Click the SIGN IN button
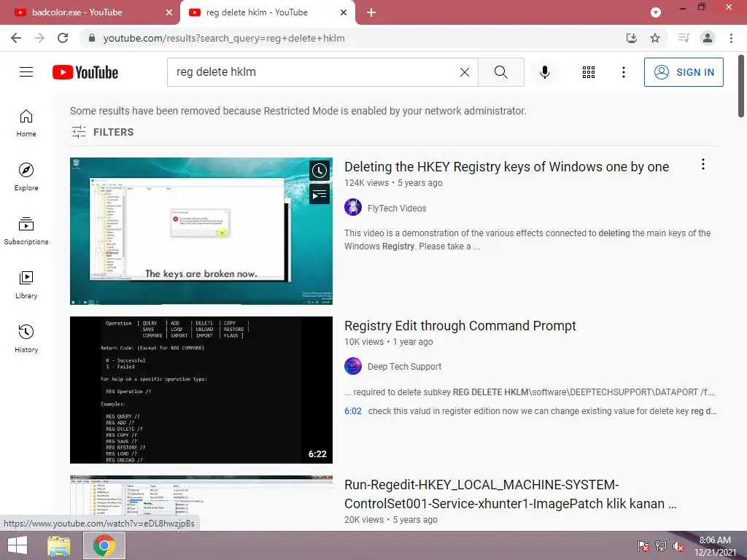 click(683, 72)
